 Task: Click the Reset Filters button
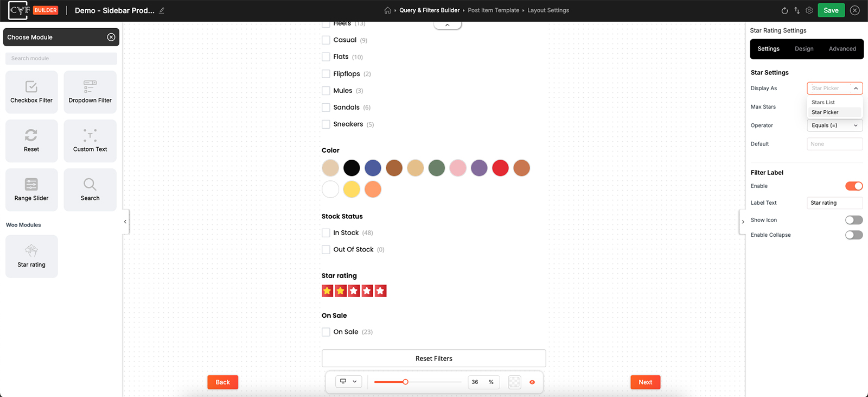(434, 358)
